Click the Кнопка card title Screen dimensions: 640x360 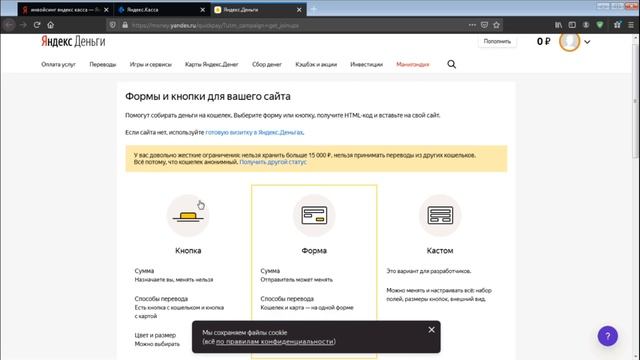[188, 251]
